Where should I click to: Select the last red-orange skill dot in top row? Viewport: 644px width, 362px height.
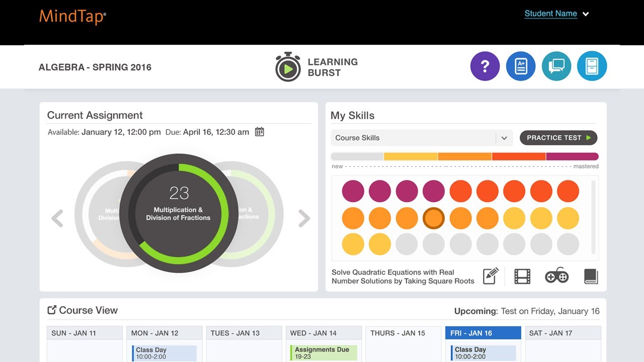568,192
